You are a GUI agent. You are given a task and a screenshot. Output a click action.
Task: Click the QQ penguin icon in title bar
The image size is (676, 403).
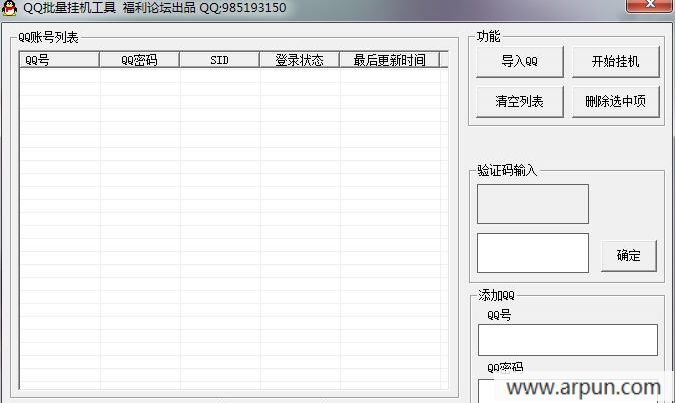click(9, 7)
